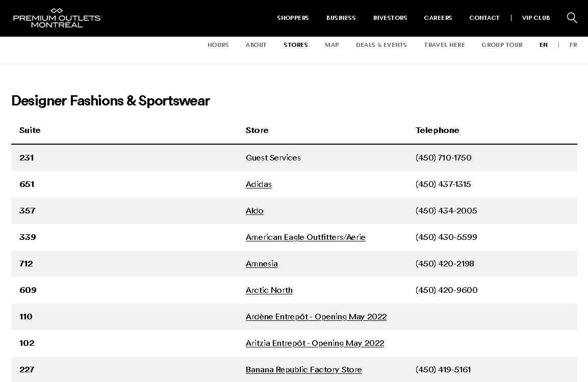Click the Store column header
The width and height of the screenshot is (588, 382).
[257, 130]
